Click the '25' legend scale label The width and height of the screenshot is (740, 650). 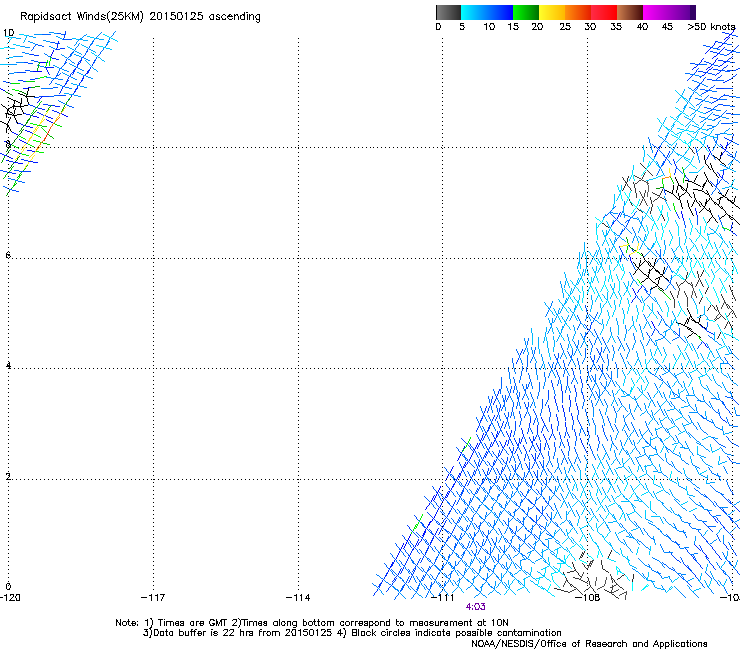coord(565,27)
